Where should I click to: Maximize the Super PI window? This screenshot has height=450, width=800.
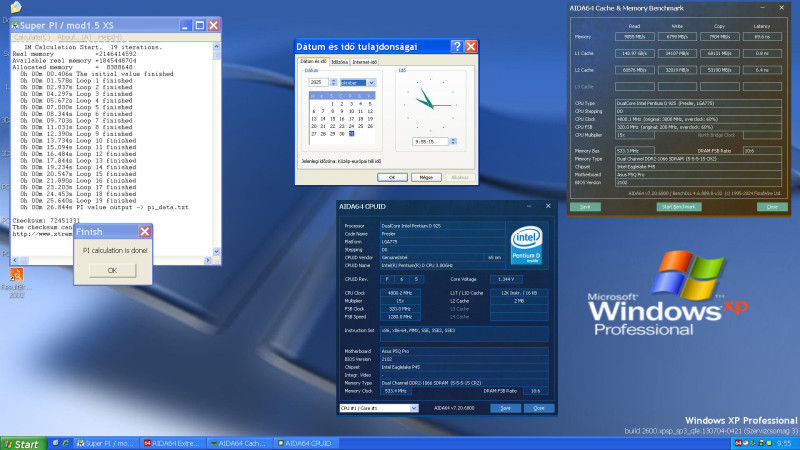199,25
